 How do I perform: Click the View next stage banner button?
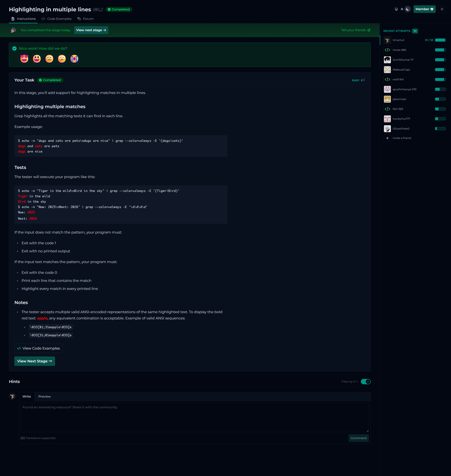[x=91, y=30]
